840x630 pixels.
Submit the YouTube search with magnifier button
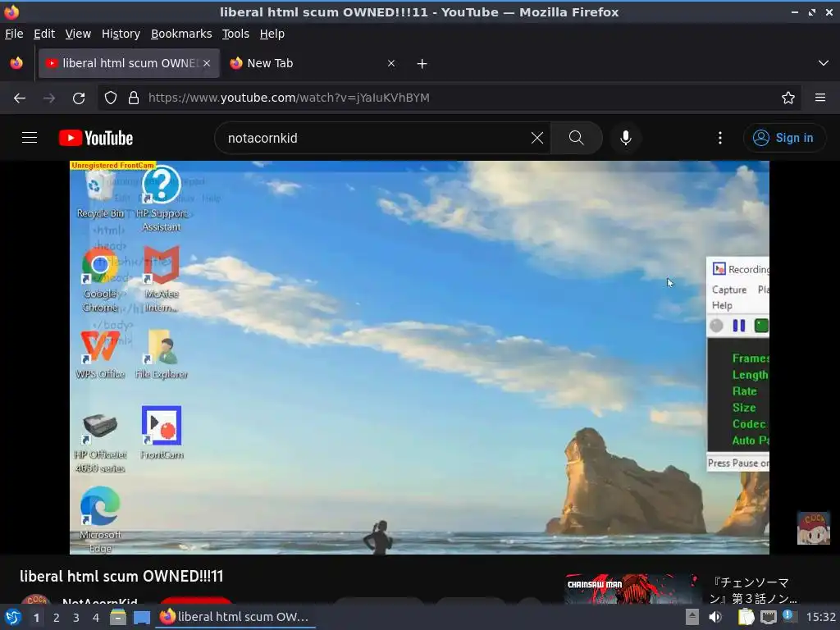[577, 138]
